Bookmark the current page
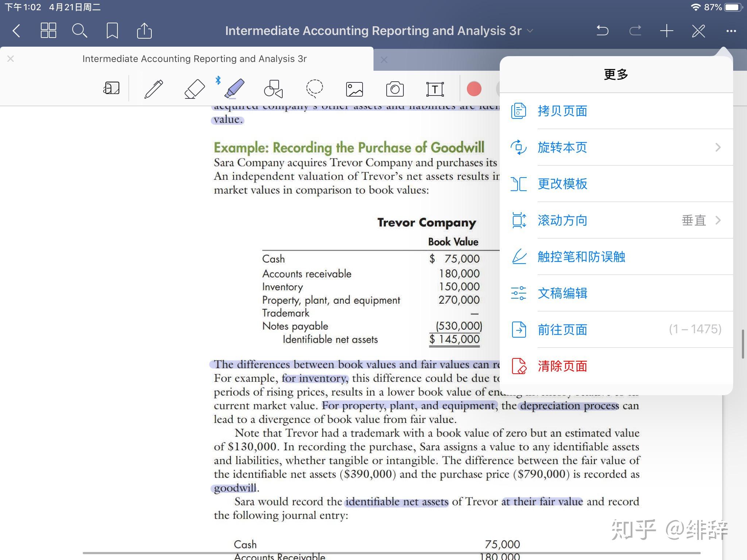The image size is (747, 560). (x=112, y=31)
